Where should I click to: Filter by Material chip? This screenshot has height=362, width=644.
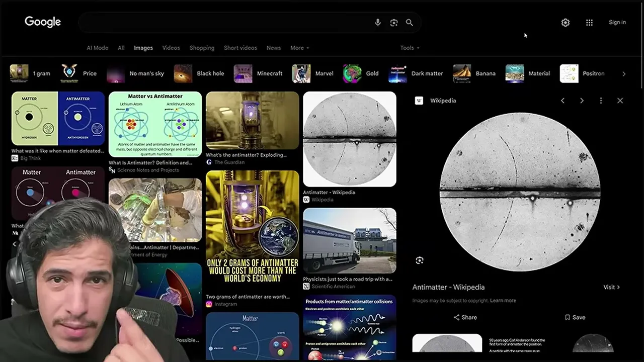[x=528, y=73]
